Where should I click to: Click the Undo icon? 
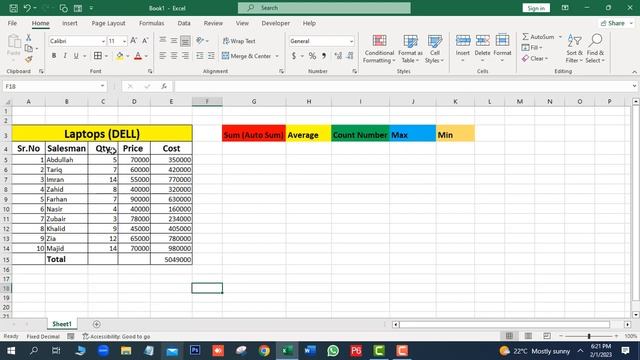(x=27, y=8)
